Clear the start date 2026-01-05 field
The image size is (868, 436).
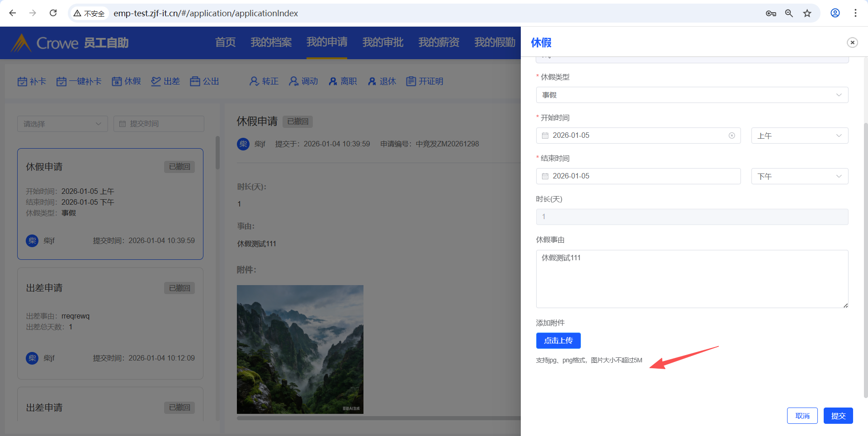coord(731,136)
